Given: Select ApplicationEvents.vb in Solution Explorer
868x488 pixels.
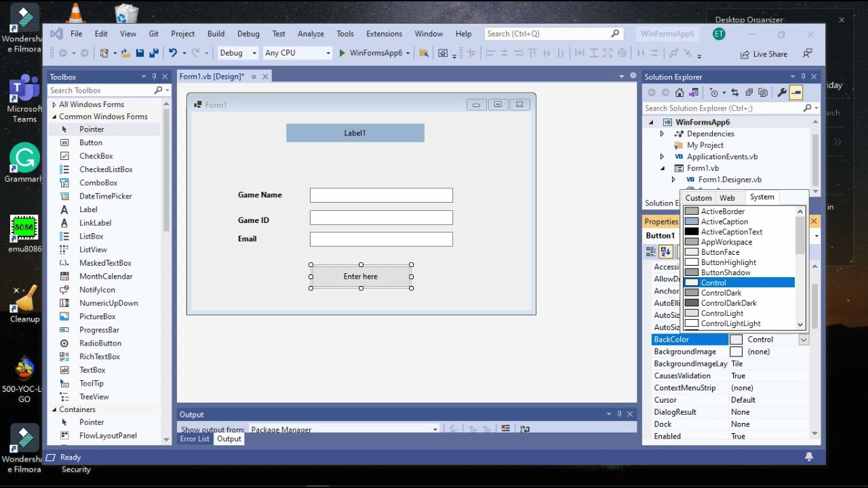Looking at the screenshot, I should click(x=722, y=157).
